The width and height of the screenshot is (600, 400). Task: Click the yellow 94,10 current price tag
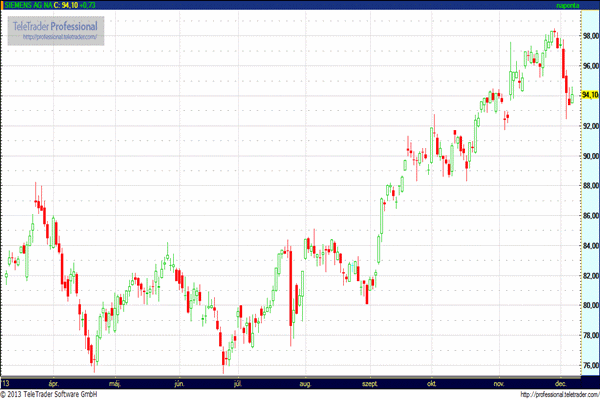click(x=590, y=95)
